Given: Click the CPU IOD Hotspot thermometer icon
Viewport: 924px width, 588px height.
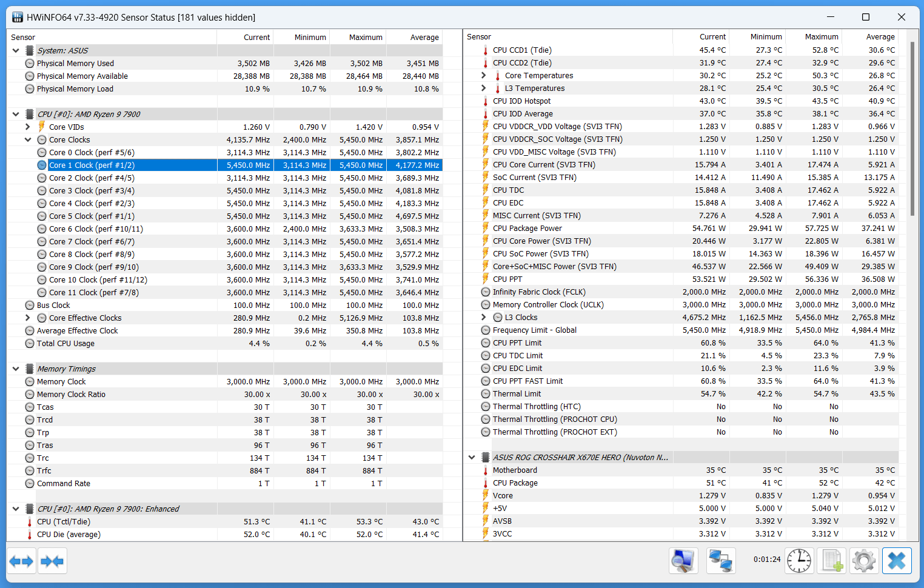Looking at the screenshot, I should (x=485, y=101).
